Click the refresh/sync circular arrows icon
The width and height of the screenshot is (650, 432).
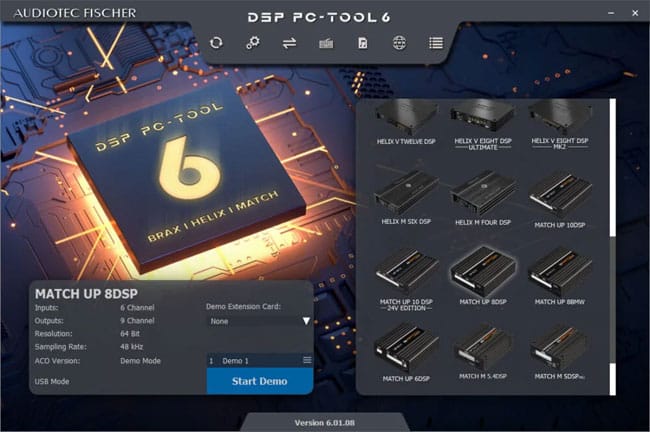(217, 43)
